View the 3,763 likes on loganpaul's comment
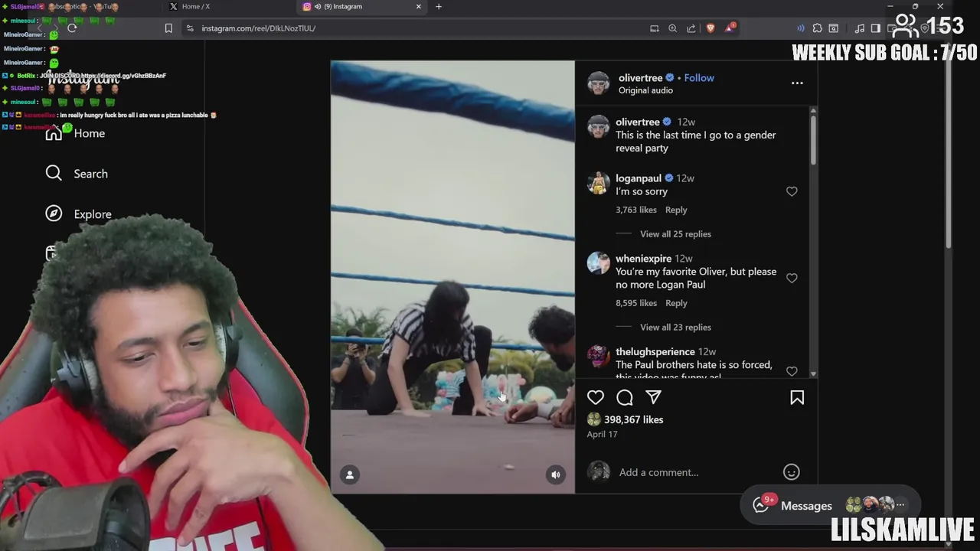The height and width of the screenshot is (551, 980). click(x=636, y=210)
